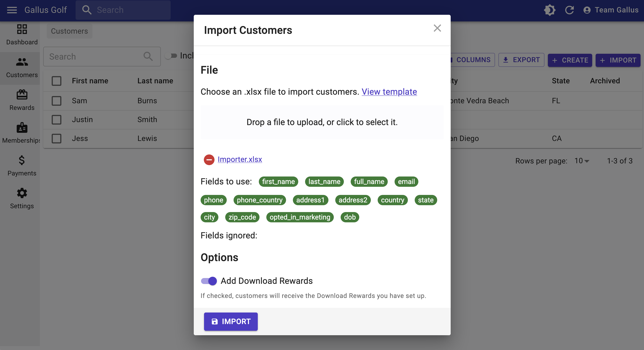Screen dimensions: 644x350
Task: Click the last_name field chip
Action: tap(324, 182)
